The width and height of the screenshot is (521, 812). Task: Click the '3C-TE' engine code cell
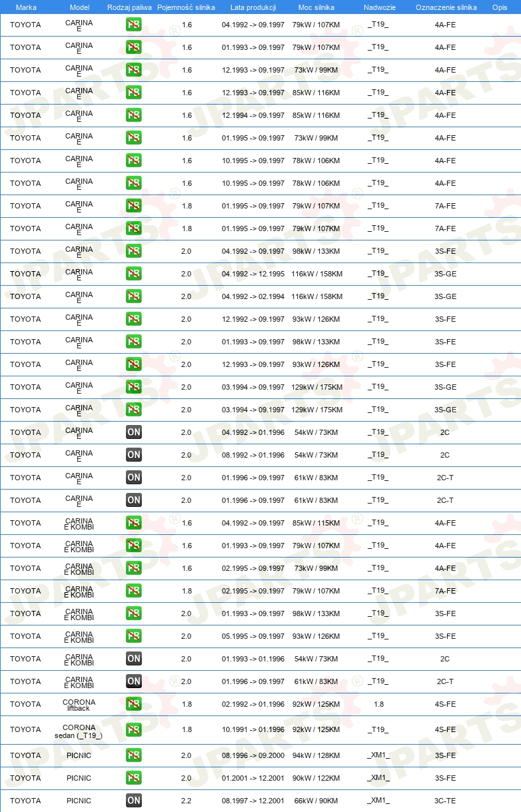point(445,801)
